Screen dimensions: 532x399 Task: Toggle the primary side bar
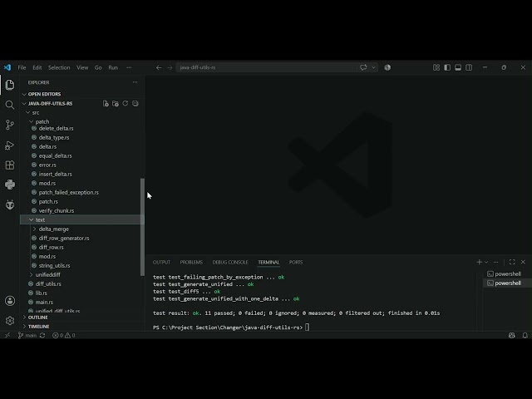[447, 67]
